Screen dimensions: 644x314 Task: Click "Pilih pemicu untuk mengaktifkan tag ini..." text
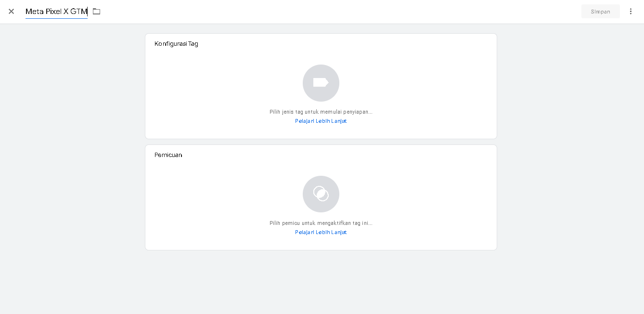click(321, 223)
